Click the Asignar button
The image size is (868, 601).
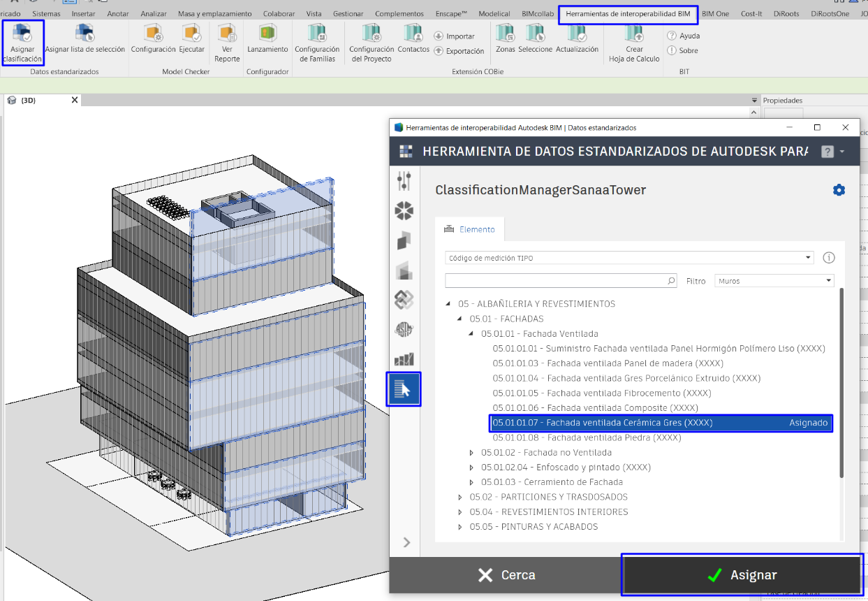point(742,575)
